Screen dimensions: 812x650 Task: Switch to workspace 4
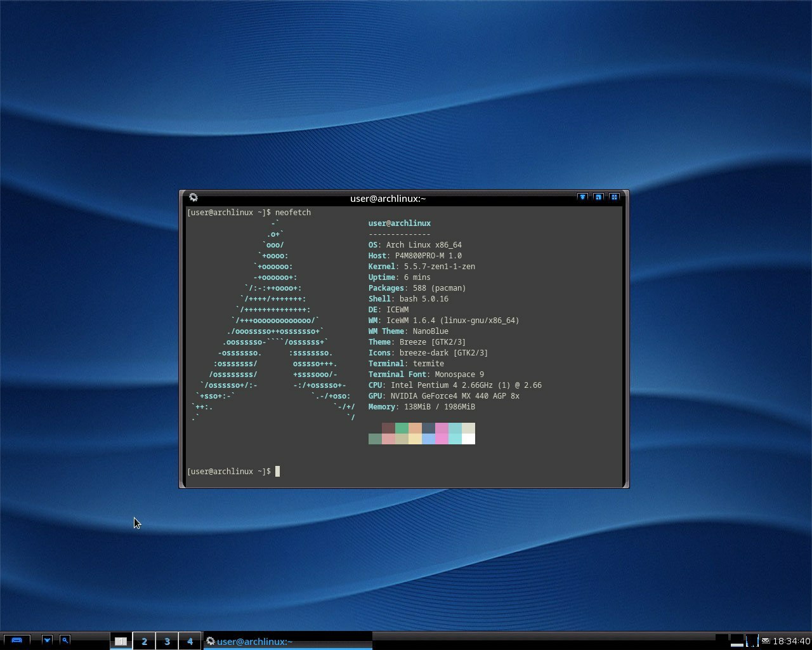point(190,641)
